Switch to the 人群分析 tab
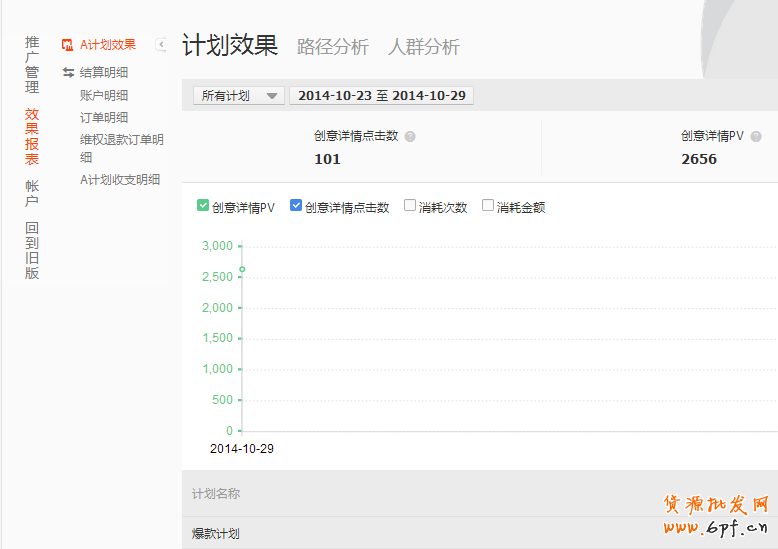This screenshot has width=778, height=549. tap(424, 47)
